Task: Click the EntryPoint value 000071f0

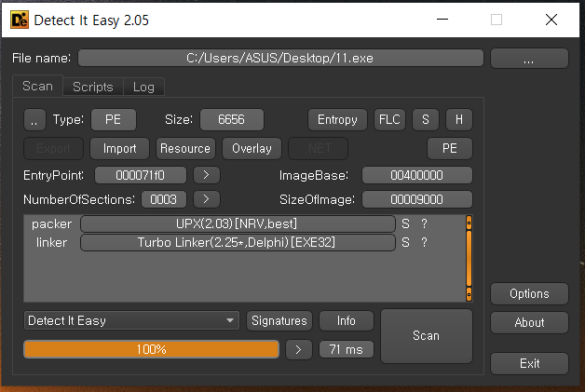Action: coord(141,175)
